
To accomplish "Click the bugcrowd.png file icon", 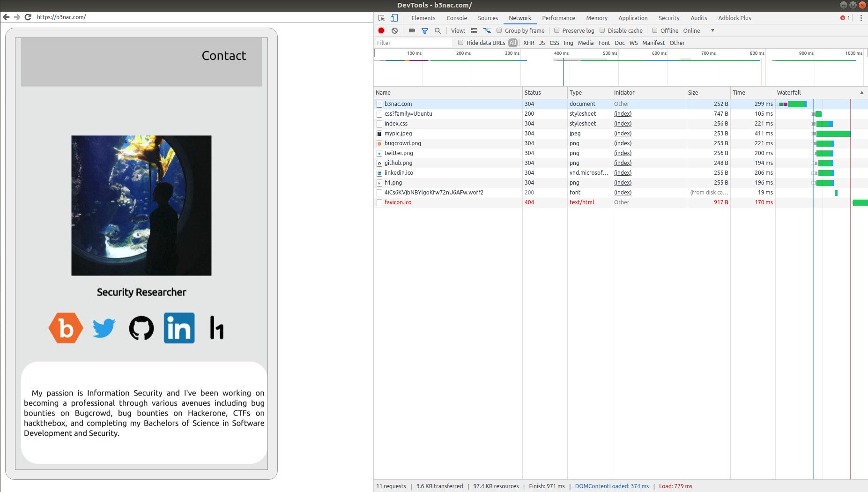I will [x=379, y=143].
